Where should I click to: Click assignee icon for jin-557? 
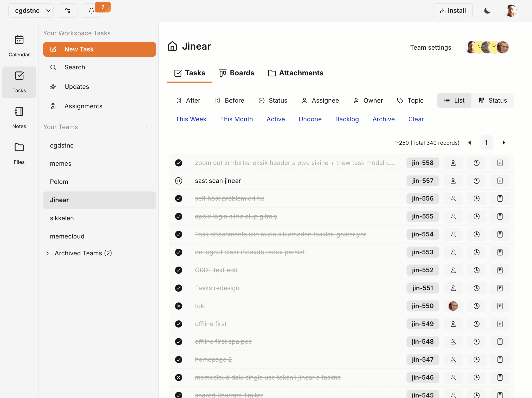453,181
